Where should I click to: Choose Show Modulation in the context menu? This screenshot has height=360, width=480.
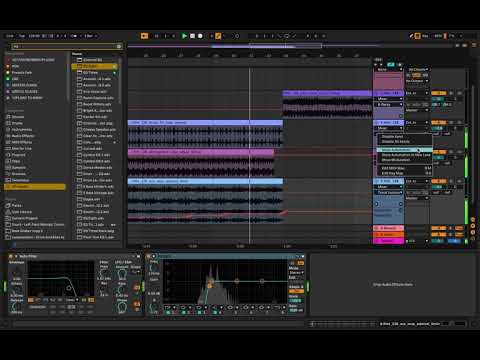(404, 160)
